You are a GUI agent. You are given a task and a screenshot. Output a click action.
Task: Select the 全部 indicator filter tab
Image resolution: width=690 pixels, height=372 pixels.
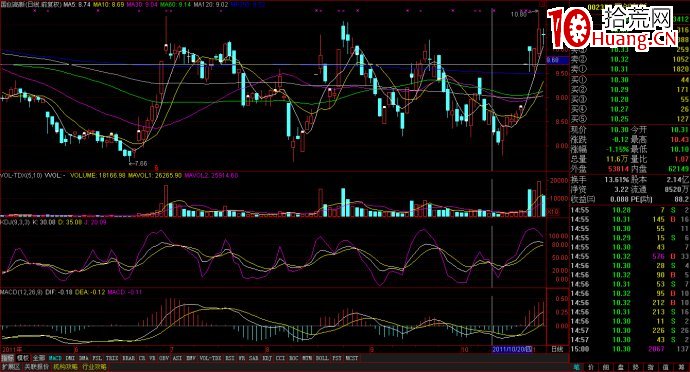tap(38, 358)
